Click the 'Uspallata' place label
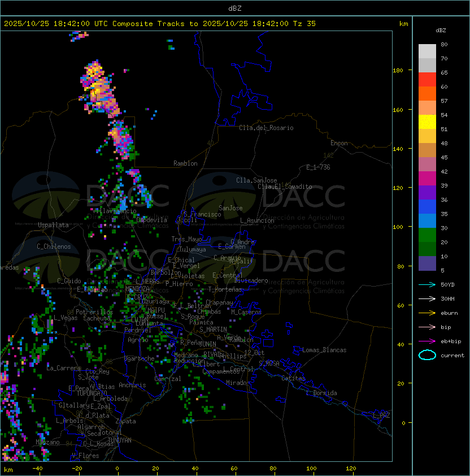 [53, 225]
